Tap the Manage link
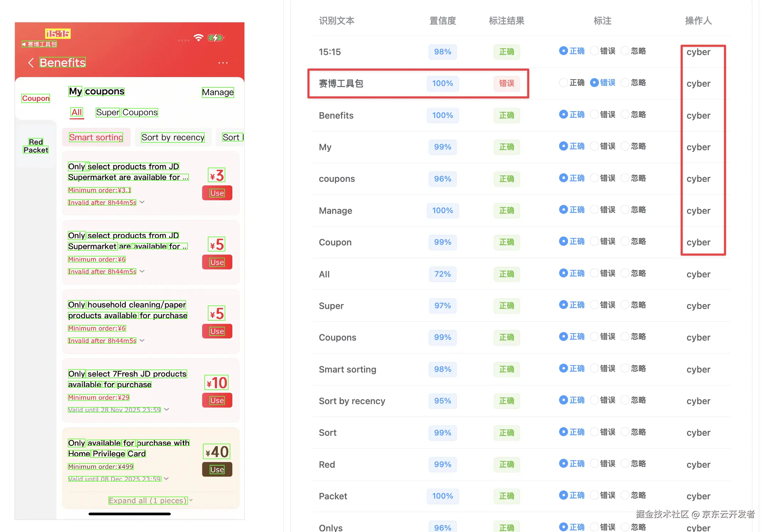 click(218, 92)
